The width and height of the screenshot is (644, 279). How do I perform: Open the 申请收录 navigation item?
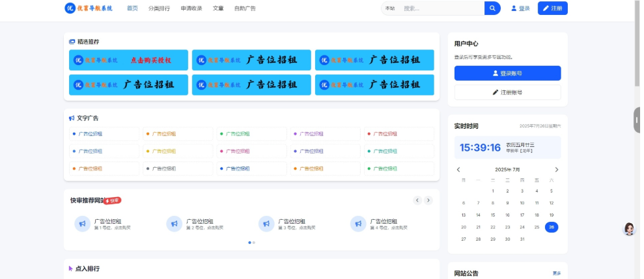(x=191, y=8)
